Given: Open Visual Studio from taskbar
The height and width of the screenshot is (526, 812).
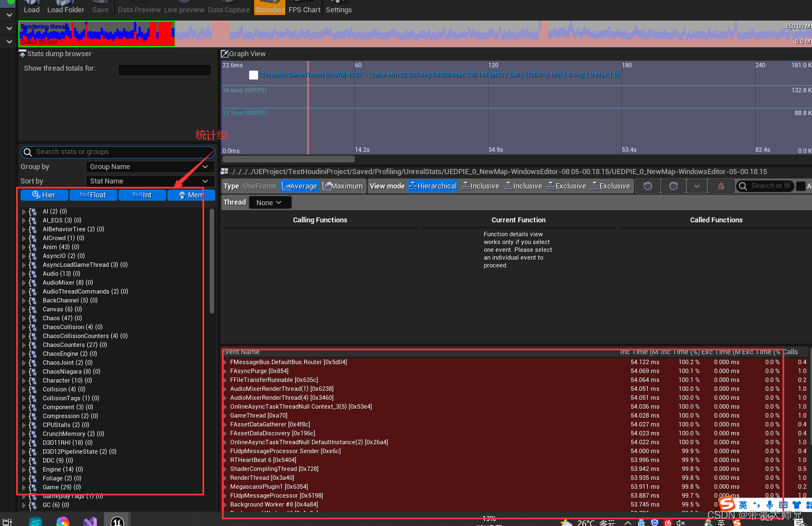Looking at the screenshot, I should pyautogui.click(x=90, y=522).
